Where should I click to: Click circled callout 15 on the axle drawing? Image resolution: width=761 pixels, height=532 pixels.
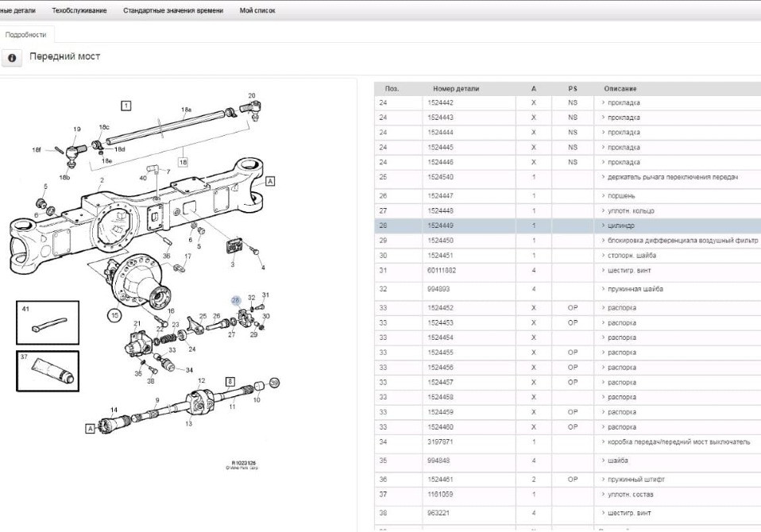pyautogui.click(x=114, y=314)
